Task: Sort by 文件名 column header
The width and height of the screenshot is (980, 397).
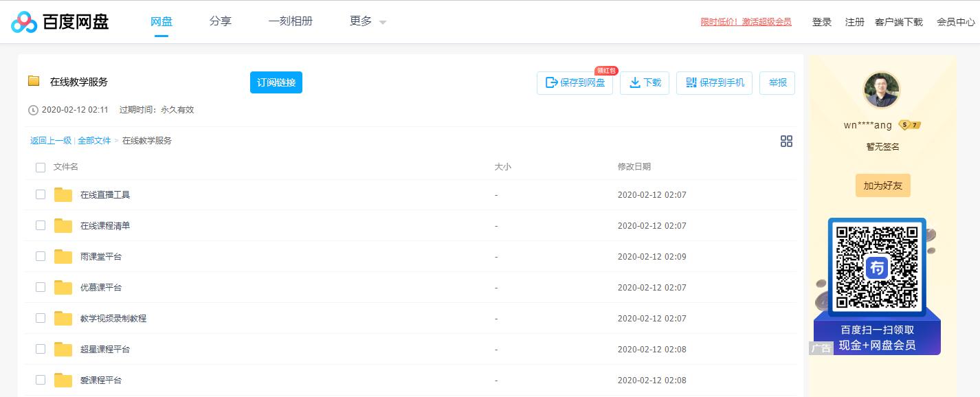Action: point(66,167)
